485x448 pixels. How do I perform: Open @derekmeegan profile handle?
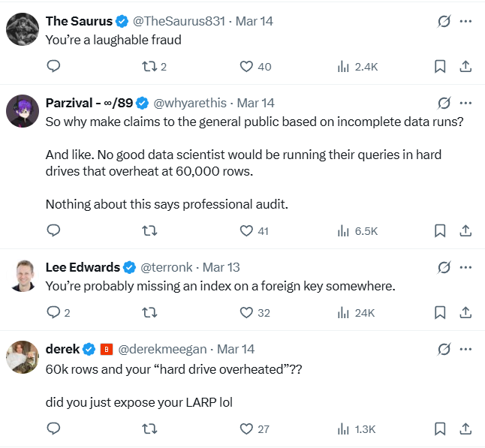pyautogui.click(x=165, y=349)
